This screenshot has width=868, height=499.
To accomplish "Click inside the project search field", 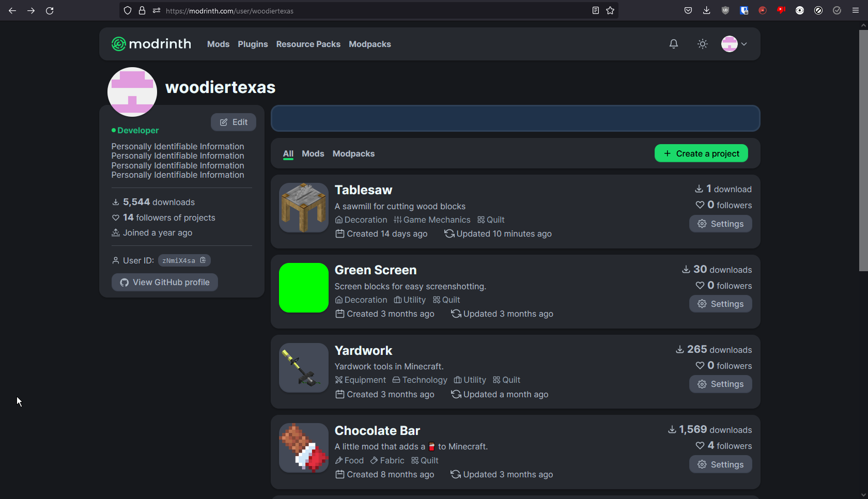I will coord(515,118).
